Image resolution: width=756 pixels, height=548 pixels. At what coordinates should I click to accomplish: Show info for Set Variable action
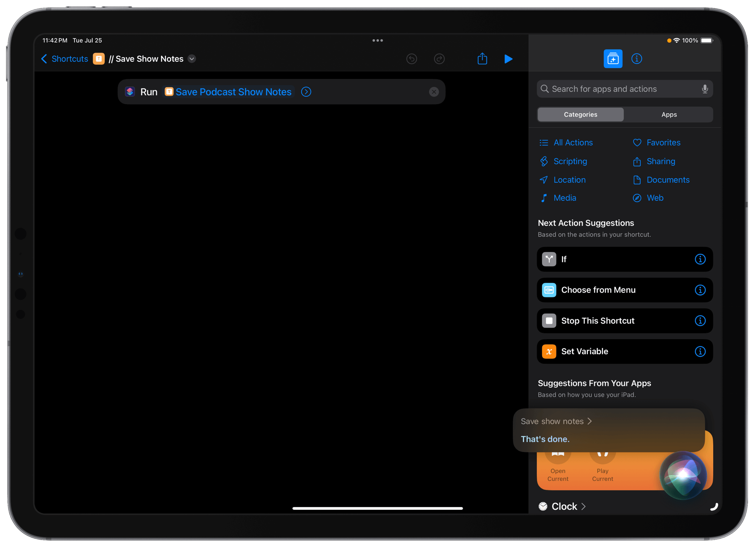(700, 352)
